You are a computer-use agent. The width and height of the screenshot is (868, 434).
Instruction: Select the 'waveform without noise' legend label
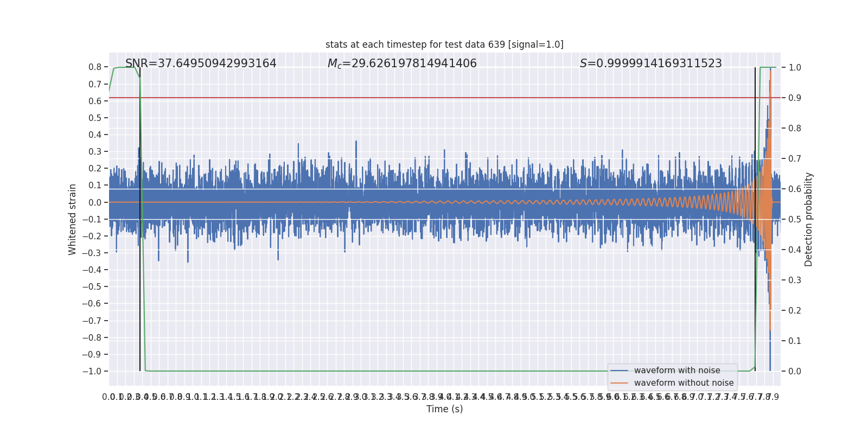click(x=684, y=383)
